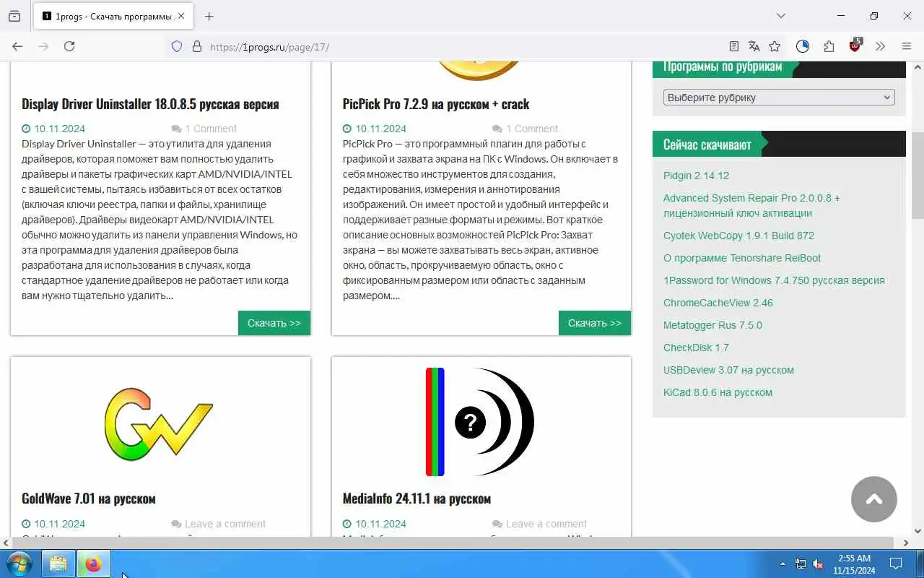Click the horizontal scrollbar right arrow

coord(906,543)
